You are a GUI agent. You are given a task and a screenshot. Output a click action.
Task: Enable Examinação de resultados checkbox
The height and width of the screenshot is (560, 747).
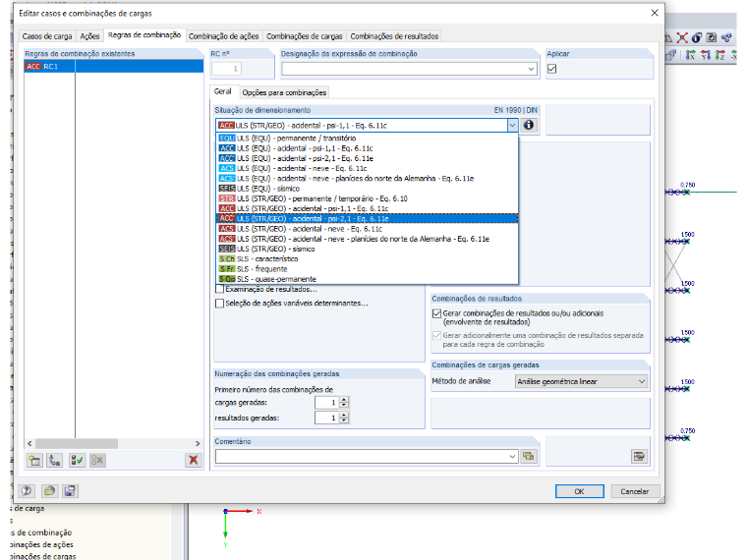point(219,289)
